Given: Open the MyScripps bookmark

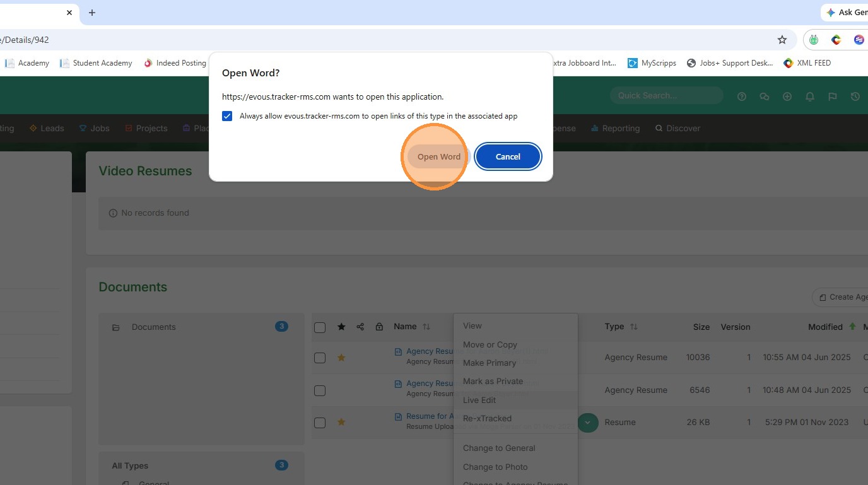Looking at the screenshot, I should pos(652,63).
